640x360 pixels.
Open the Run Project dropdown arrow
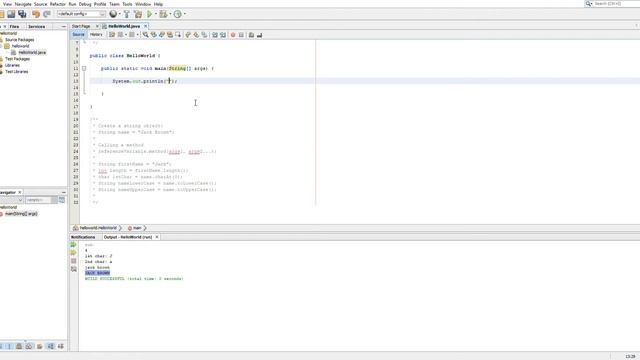[x=156, y=14]
